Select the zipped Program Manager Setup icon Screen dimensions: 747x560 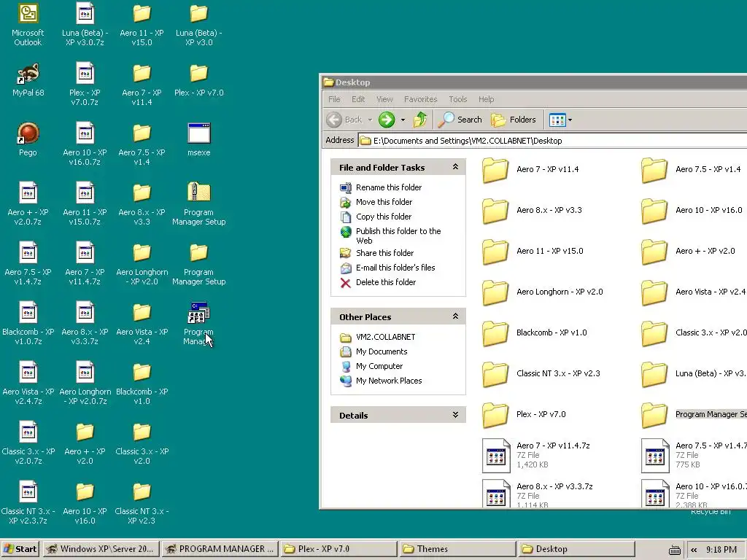point(198,192)
